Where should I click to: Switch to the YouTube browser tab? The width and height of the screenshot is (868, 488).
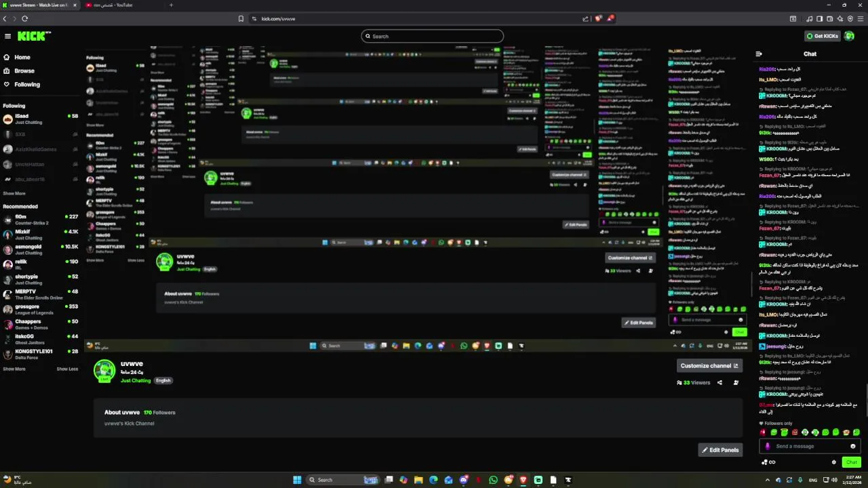[119, 5]
